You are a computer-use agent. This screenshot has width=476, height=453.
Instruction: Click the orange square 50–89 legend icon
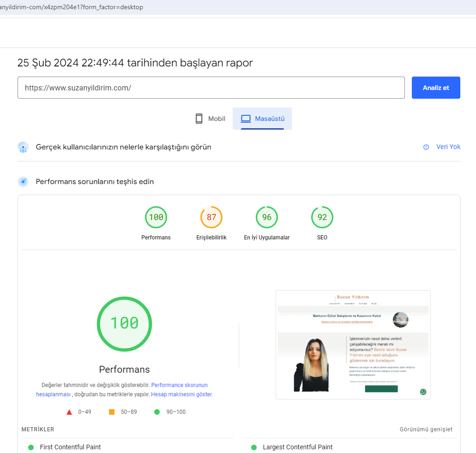click(x=112, y=412)
